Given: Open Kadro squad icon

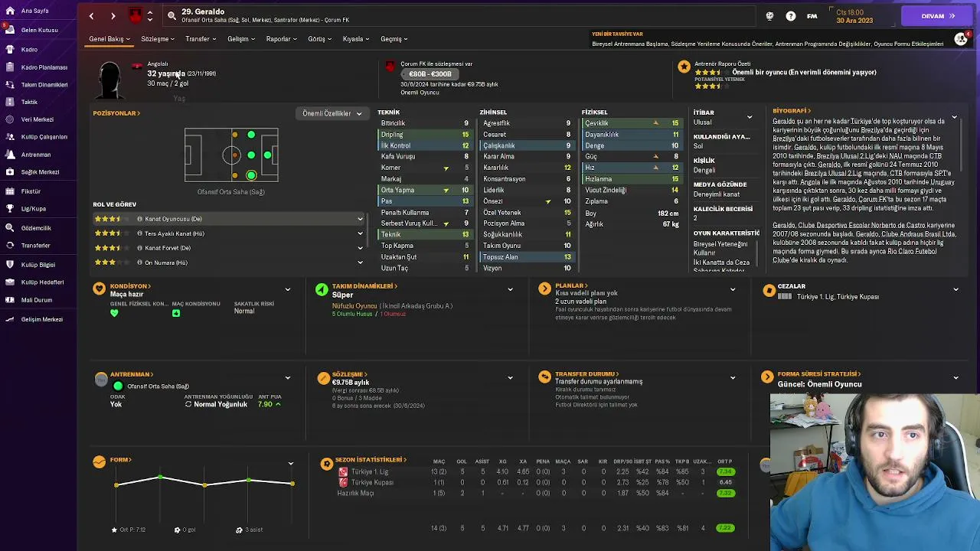Looking at the screenshot, I should pyautogui.click(x=9, y=49).
